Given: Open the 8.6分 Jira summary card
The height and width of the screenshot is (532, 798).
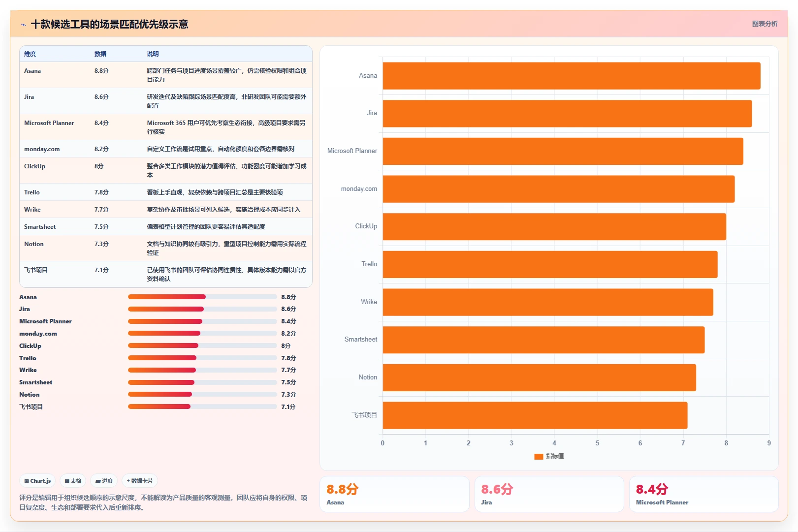Looking at the screenshot, I should click(549, 494).
